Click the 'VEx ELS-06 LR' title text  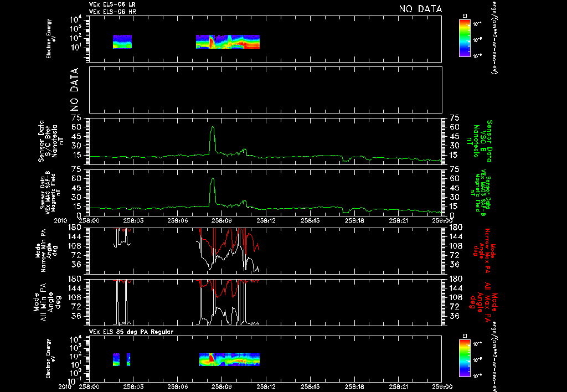point(112,4)
